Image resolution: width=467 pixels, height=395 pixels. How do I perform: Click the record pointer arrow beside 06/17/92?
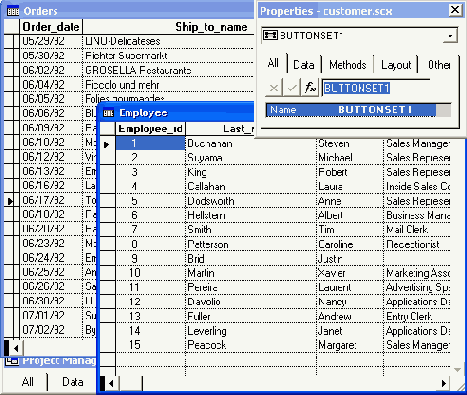tap(10, 201)
